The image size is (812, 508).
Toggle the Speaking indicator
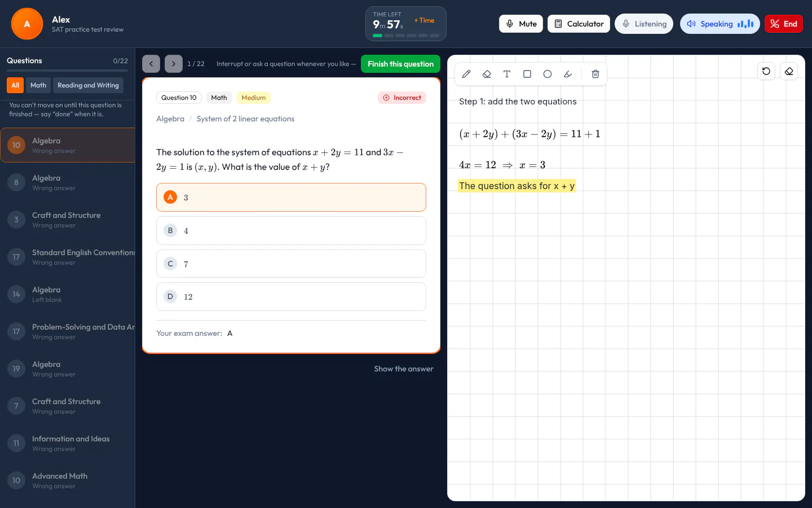coord(720,24)
